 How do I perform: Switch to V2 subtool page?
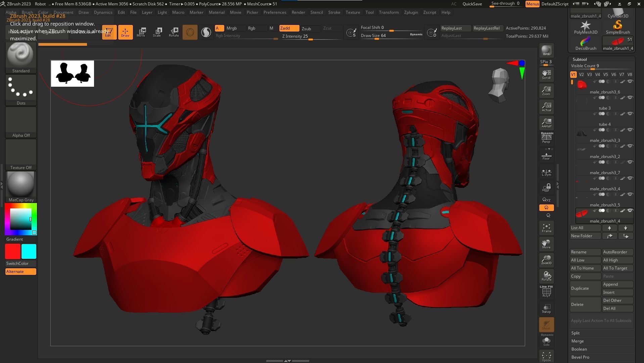pyautogui.click(x=581, y=74)
